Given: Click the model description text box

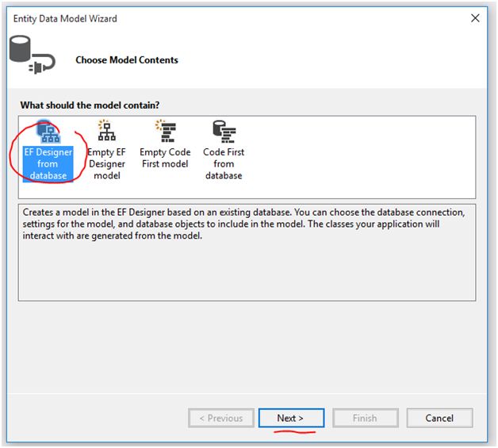Looking at the screenshot, I should [247, 252].
